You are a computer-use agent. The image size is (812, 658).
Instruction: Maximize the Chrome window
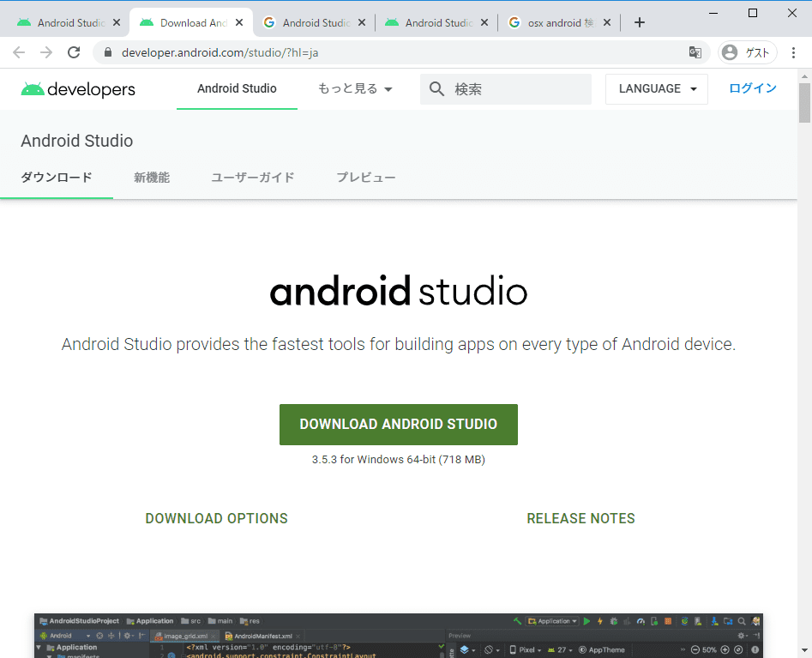coord(753,13)
